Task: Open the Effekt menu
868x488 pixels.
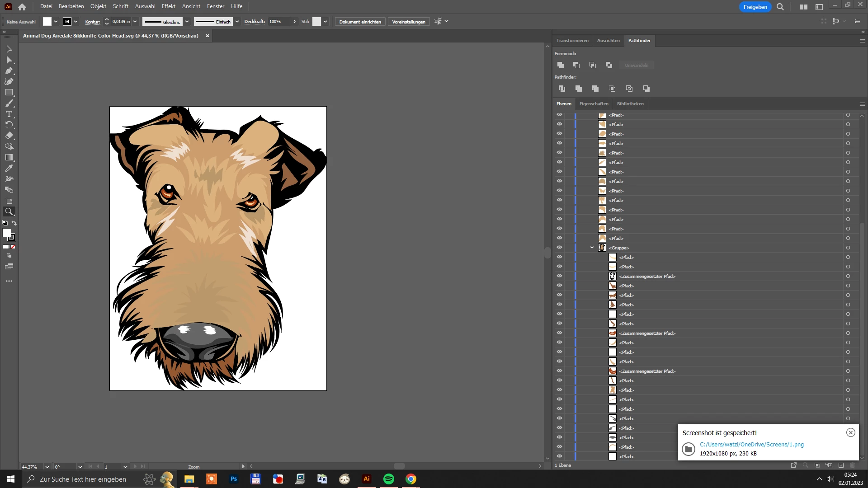Action: pyautogui.click(x=168, y=6)
